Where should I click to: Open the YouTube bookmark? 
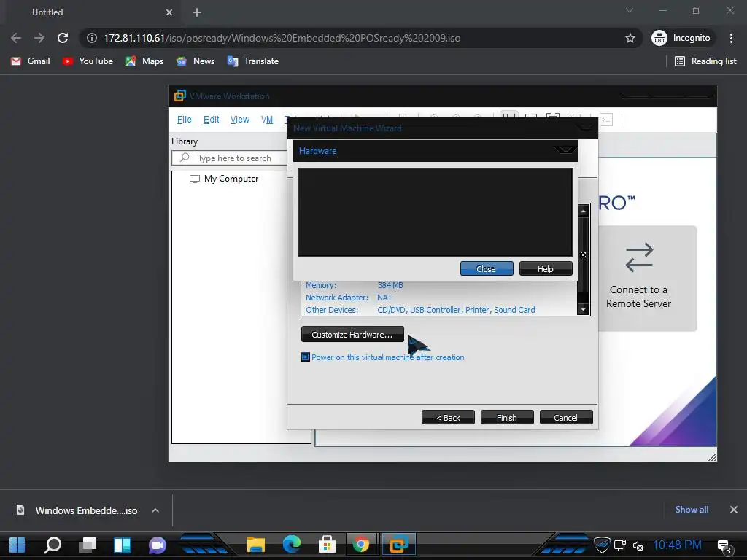[x=88, y=61]
